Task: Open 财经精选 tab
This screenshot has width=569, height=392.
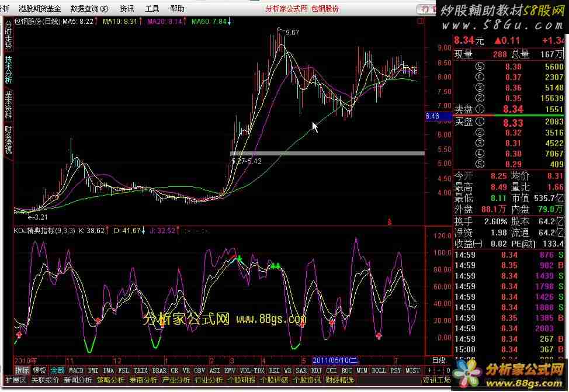Action: [339, 380]
